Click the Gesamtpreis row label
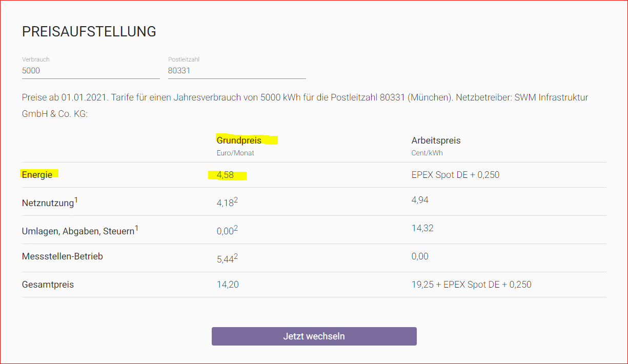The width and height of the screenshot is (628, 364). (48, 285)
